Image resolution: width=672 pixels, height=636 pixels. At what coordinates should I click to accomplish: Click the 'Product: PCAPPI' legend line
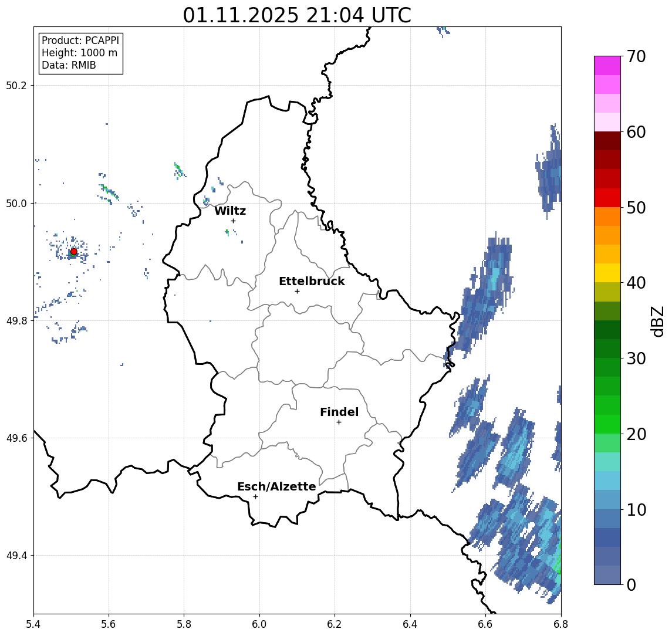80,40
